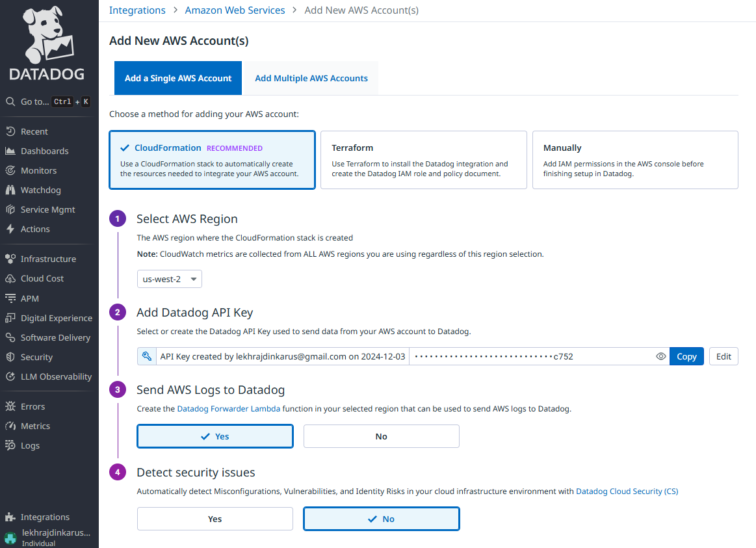Click the Datadog dog logo
756x548 pixels.
tap(47, 43)
